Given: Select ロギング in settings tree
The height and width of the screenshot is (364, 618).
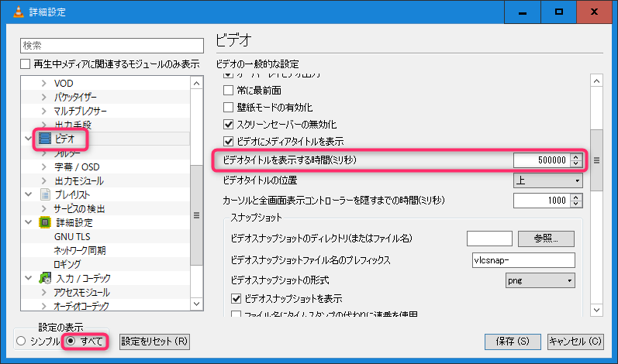Looking at the screenshot, I should (67, 264).
